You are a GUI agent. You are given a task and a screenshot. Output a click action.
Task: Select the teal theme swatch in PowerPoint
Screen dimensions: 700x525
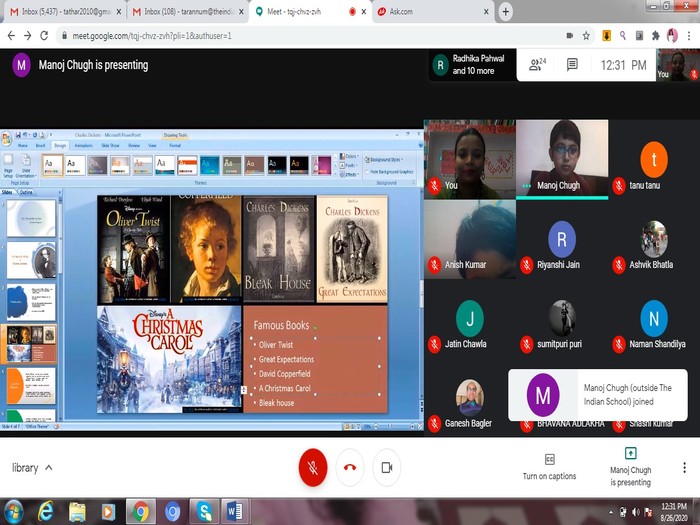(209, 165)
